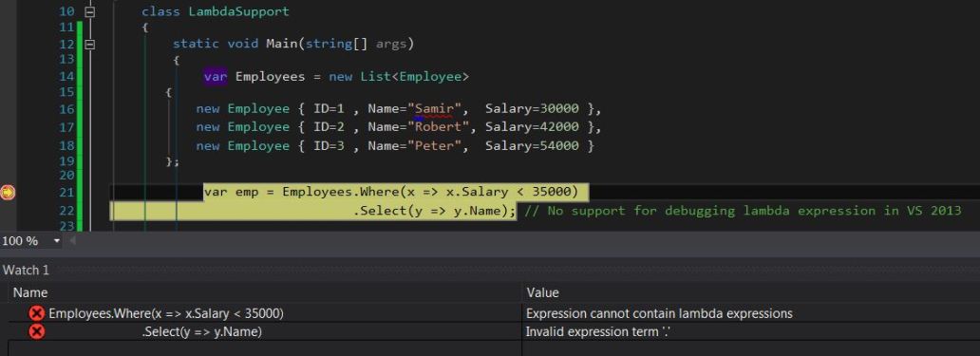Click Salary=30000 on line 16
Viewport: 980px width, 356px height.
[x=532, y=109]
